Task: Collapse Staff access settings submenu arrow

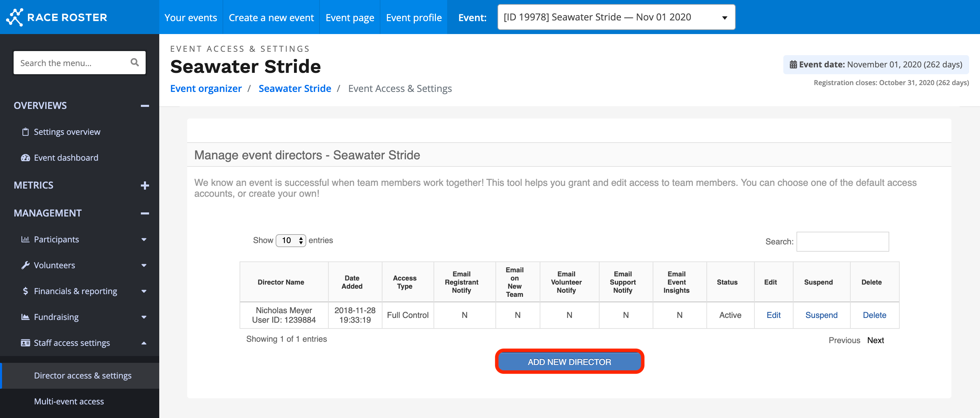Action: pos(144,343)
